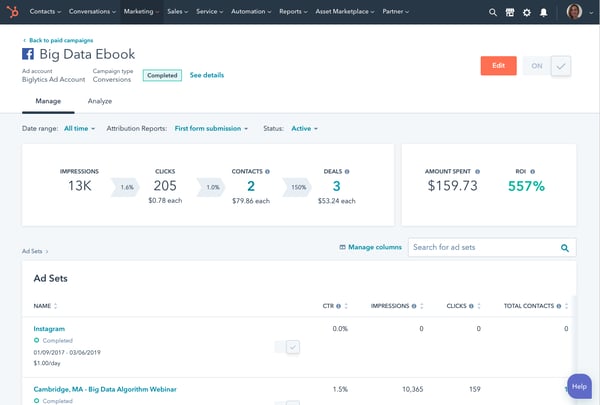Click the user avatar in top bar
The width and height of the screenshot is (600, 405).
click(574, 12)
